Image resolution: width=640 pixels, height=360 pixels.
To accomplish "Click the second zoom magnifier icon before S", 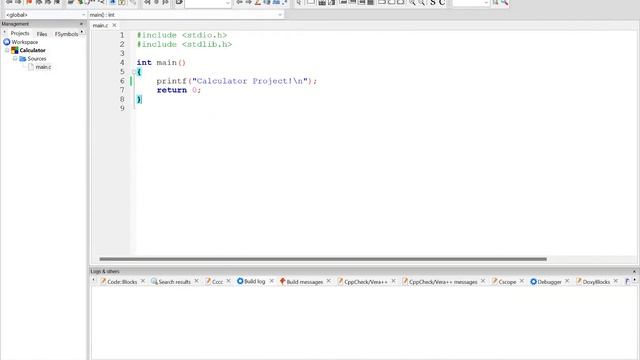I will [422, 3].
